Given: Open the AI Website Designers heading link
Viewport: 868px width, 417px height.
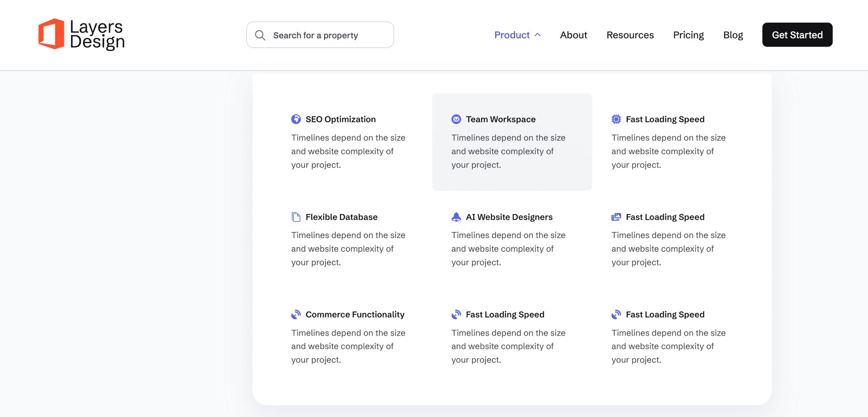Looking at the screenshot, I should [509, 217].
